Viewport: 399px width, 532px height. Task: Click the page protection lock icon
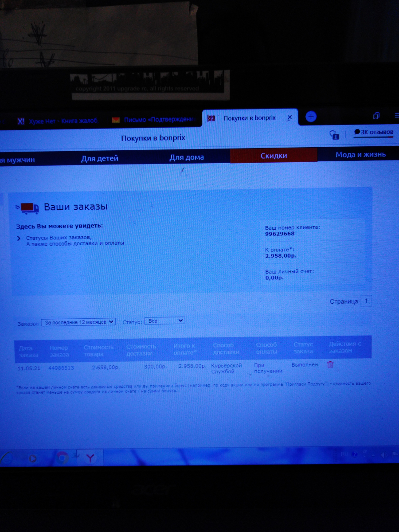[x=334, y=134]
